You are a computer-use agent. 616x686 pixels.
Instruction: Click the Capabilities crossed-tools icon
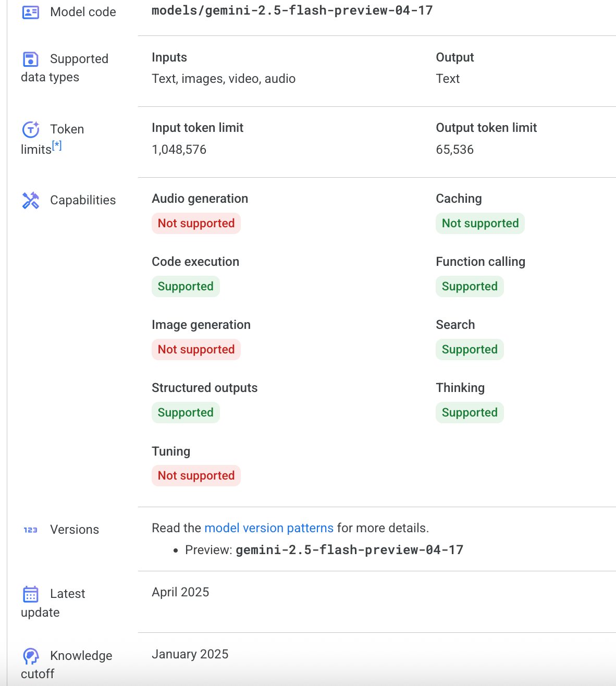pyautogui.click(x=31, y=200)
